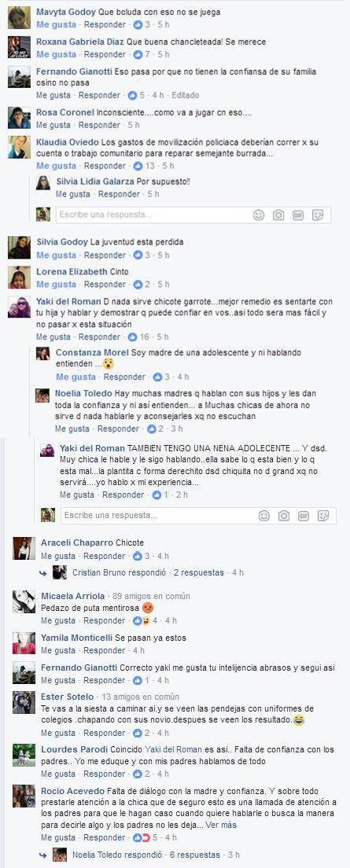The width and height of the screenshot is (350, 868).
Task: Open emoji picker in Silvia Lidia Galarza reply box
Action: 259,215
